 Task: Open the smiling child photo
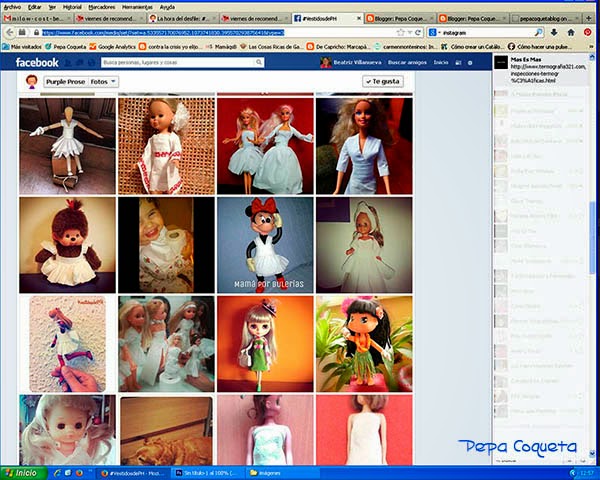(166, 245)
